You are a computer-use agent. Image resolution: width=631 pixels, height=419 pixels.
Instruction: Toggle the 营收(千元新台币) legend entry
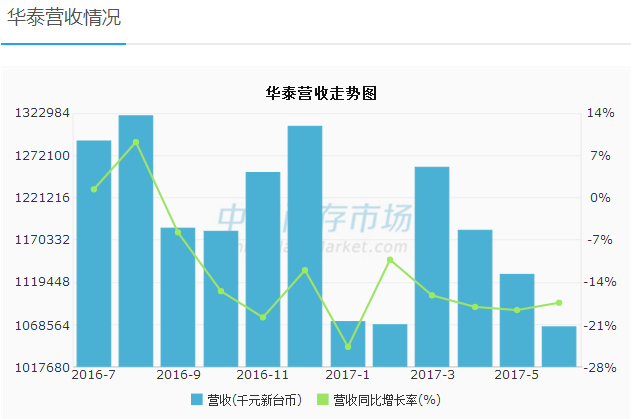(x=246, y=400)
